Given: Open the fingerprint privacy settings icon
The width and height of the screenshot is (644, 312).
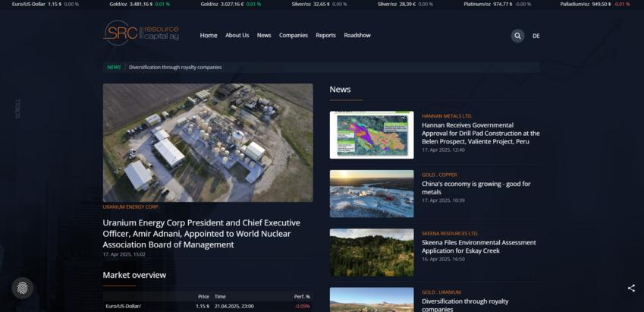Looking at the screenshot, I should (23, 288).
